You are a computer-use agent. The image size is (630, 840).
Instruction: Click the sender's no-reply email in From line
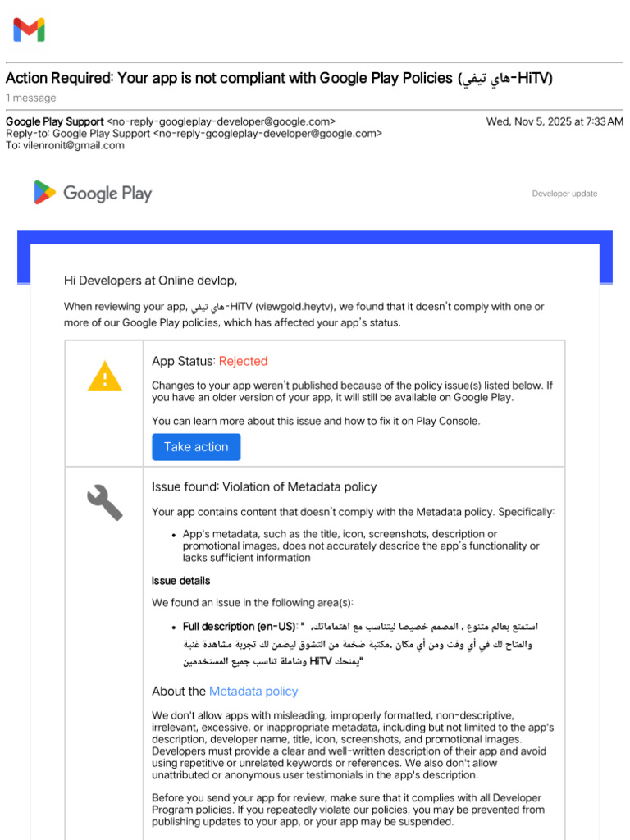(x=221, y=121)
